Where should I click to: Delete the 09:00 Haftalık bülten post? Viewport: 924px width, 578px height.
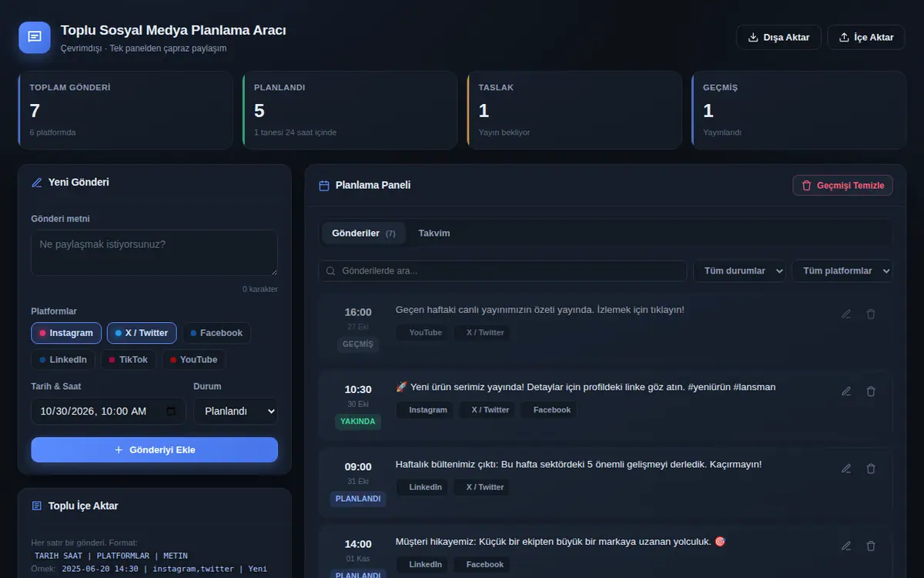pyautogui.click(x=871, y=468)
